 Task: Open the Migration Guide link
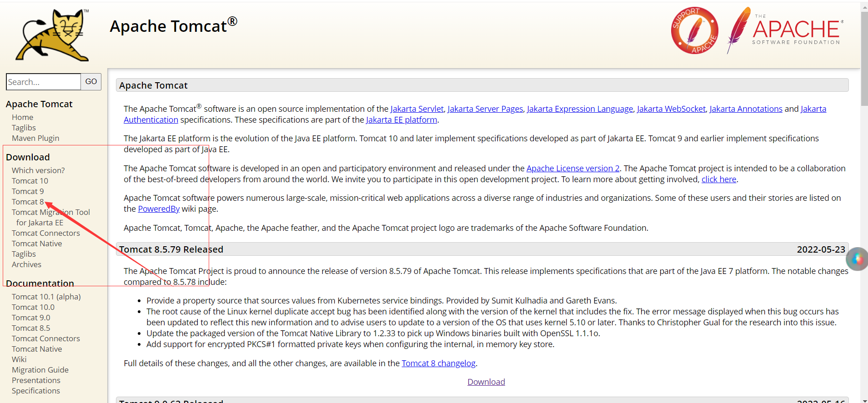tap(40, 370)
